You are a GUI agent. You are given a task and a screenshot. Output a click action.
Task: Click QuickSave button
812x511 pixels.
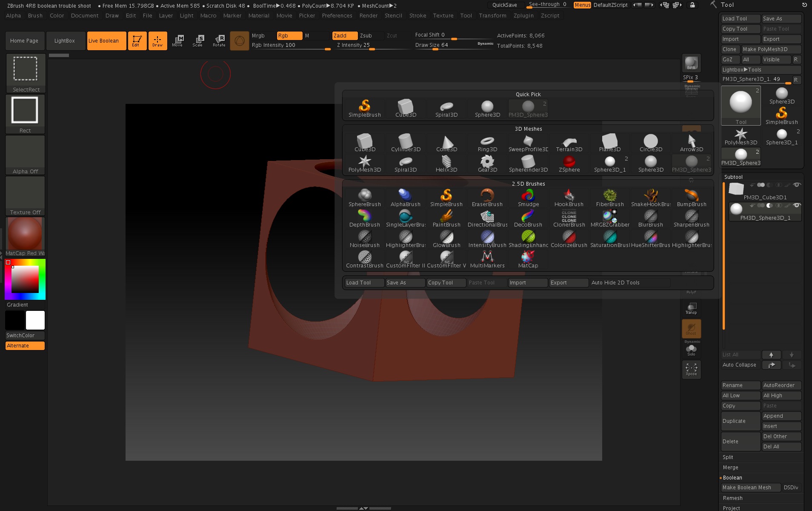505,5
